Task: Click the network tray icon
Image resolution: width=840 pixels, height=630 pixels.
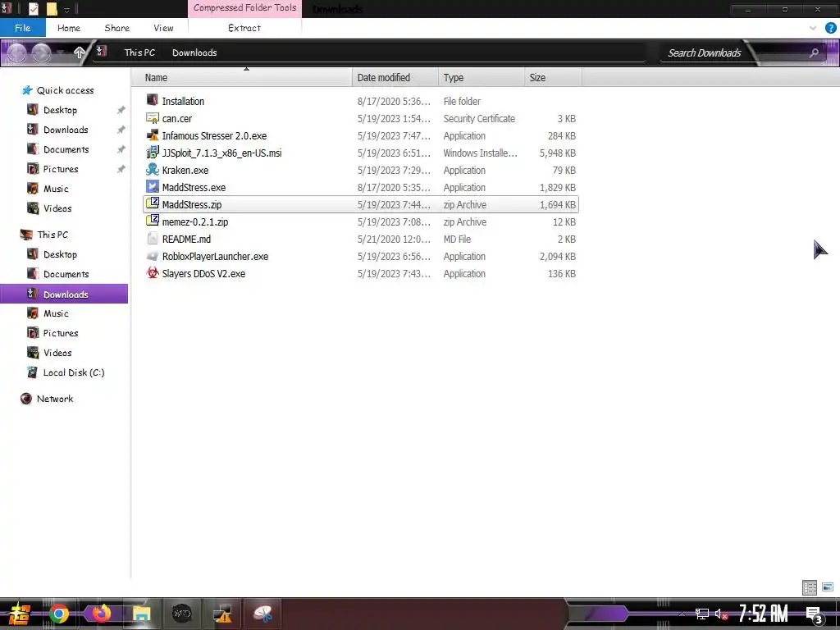Action: (702, 614)
